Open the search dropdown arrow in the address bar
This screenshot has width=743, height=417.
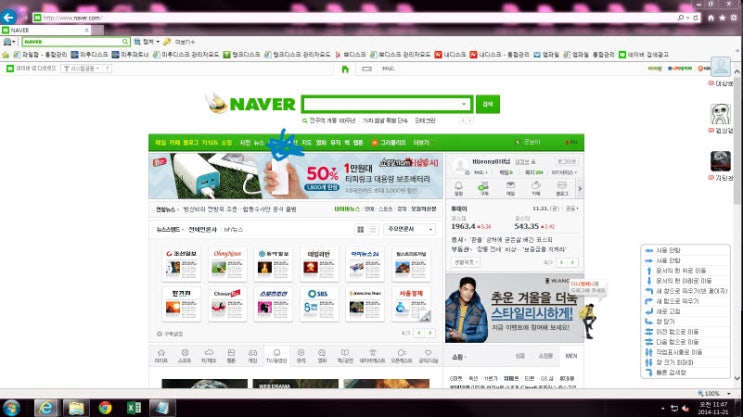pyautogui.click(x=688, y=18)
